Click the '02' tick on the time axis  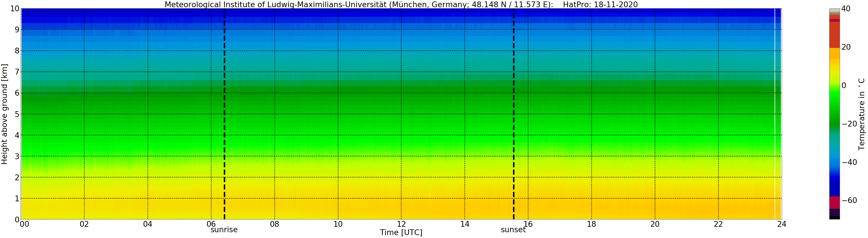(84, 224)
